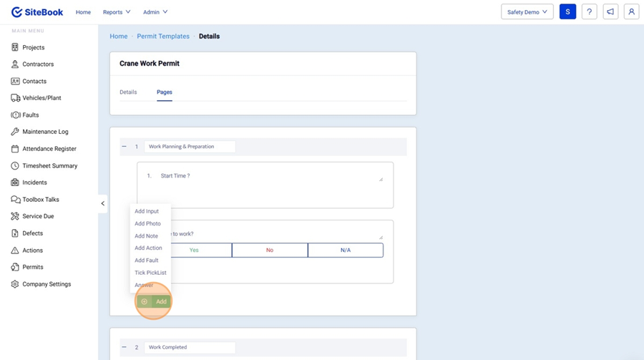The image size is (644, 360).
Task: Select the No answer option
Action: pyautogui.click(x=270, y=250)
